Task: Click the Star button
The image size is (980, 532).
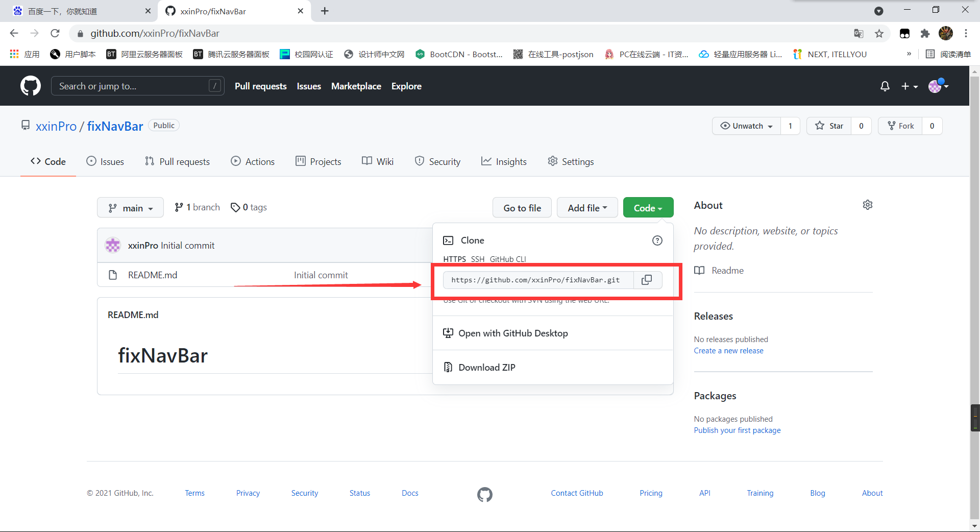Action: tap(829, 126)
